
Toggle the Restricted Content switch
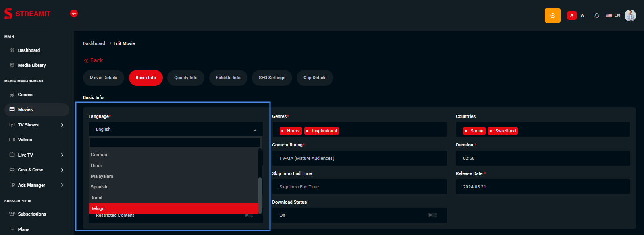pos(249,215)
